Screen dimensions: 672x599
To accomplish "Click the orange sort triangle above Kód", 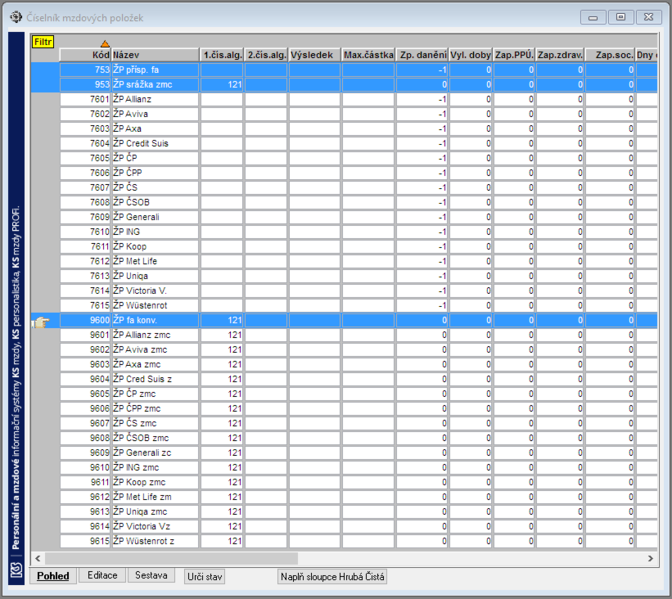I will point(105,44).
